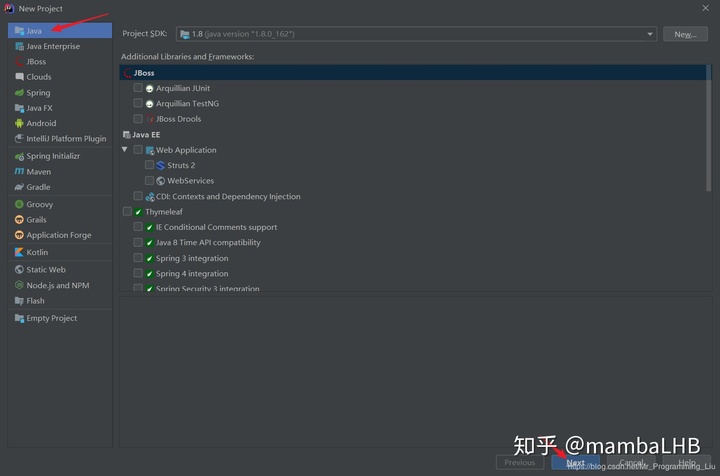Click the IntelliJ Platform Plugin icon
This screenshot has width=720, height=476.
pyautogui.click(x=19, y=139)
